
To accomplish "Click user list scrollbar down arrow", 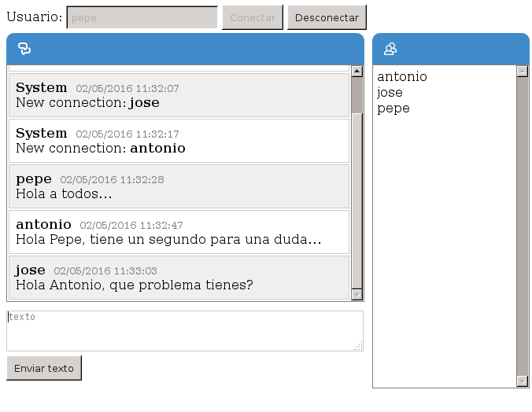I will (x=523, y=381).
